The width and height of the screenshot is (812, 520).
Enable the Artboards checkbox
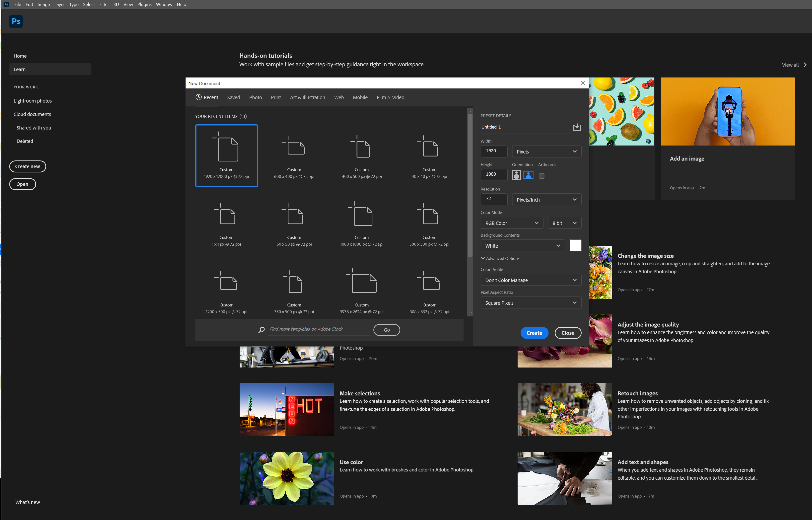pyautogui.click(x=541, y=176)
